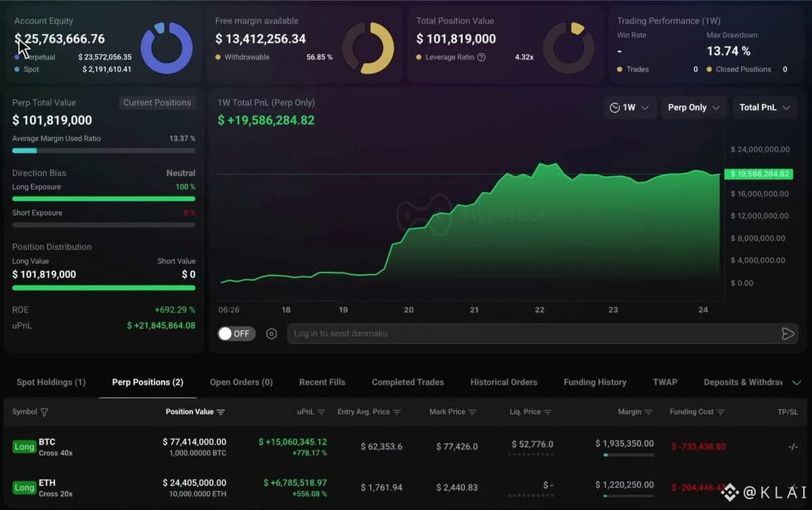The height and width of the screenshot is (510, 812).
Task: Click the danmaku message input field
Action: [x=542, y=334]
